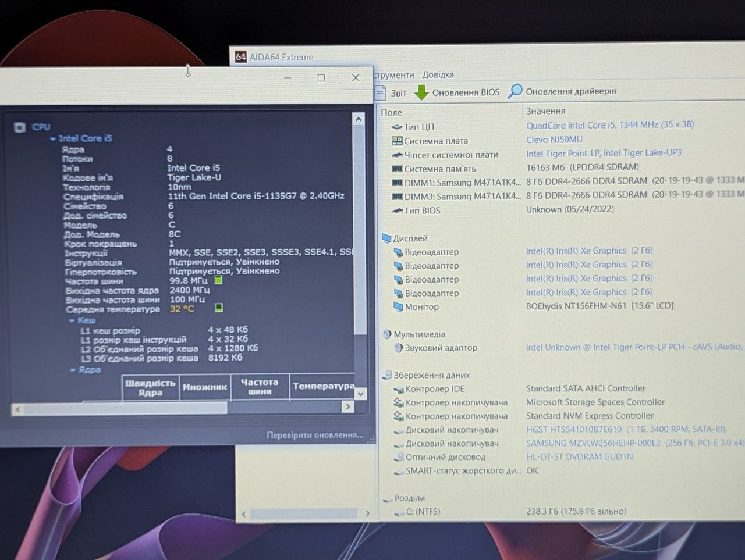
Task: Click the Значення column header
Action: coord(546,110)
